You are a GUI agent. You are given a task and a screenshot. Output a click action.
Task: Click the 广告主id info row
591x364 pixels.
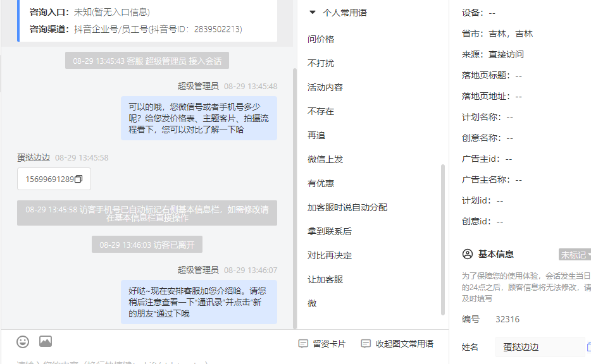(487, 159)
